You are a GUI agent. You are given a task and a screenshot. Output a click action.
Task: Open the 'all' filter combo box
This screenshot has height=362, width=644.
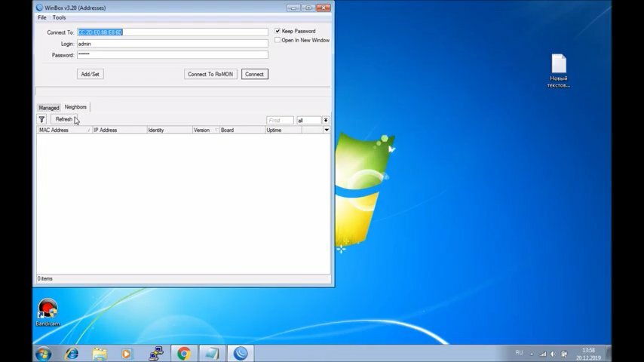point(309,121)
